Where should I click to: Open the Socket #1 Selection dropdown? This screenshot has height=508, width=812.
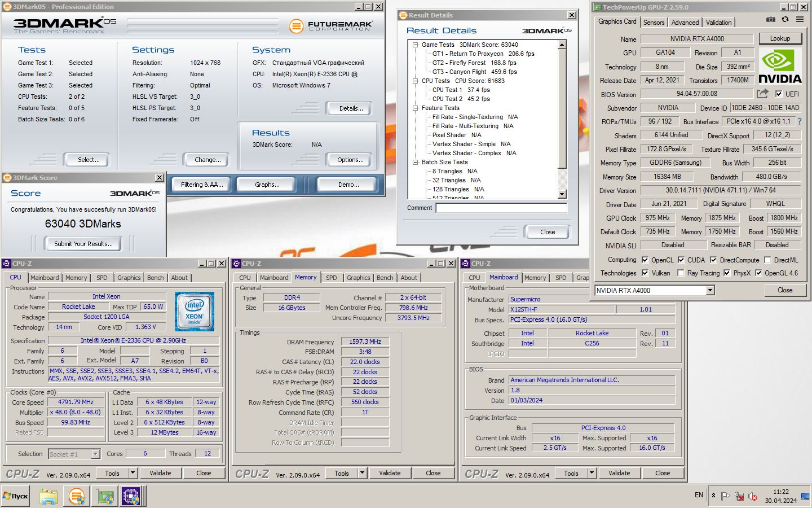95,454
